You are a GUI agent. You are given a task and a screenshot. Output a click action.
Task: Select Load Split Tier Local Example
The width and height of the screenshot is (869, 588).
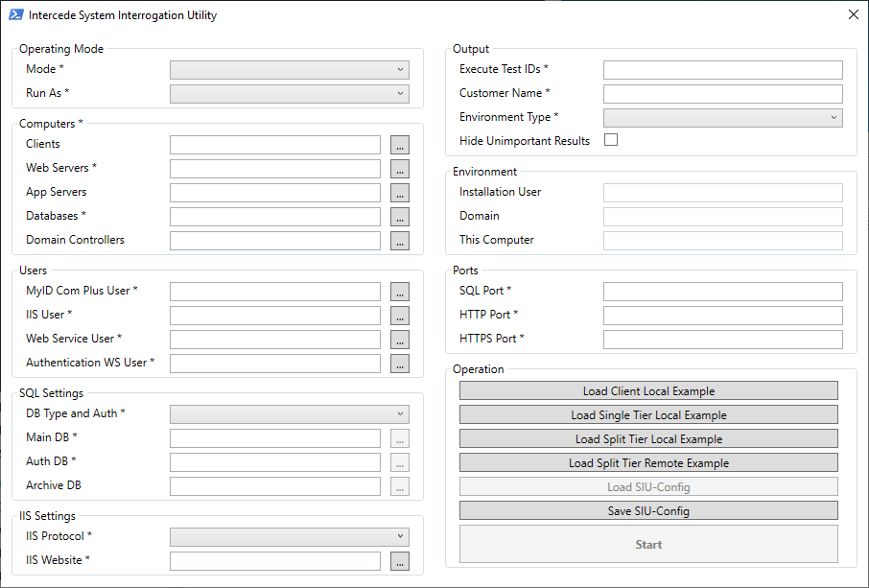click(x=648, y=439)
